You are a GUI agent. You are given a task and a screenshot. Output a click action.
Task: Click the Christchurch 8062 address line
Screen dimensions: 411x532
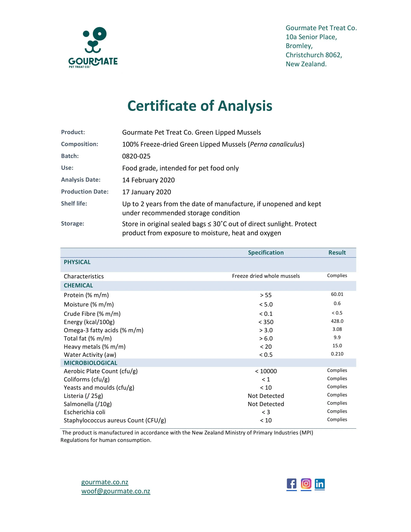(x=314, y=55)
